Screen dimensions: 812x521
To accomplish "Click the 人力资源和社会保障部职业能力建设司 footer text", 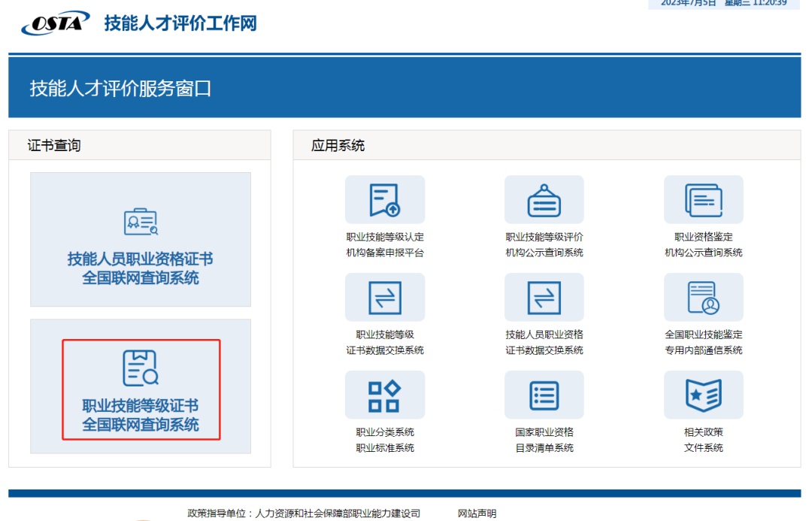I will pos(338,513).
